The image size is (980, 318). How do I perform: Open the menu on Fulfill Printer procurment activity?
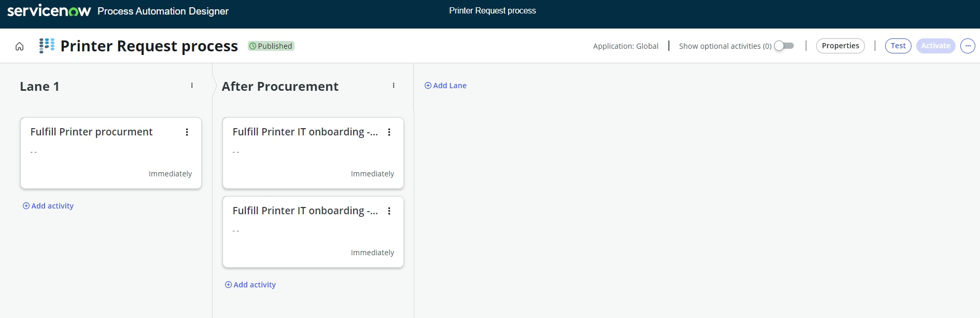[187, 132]
